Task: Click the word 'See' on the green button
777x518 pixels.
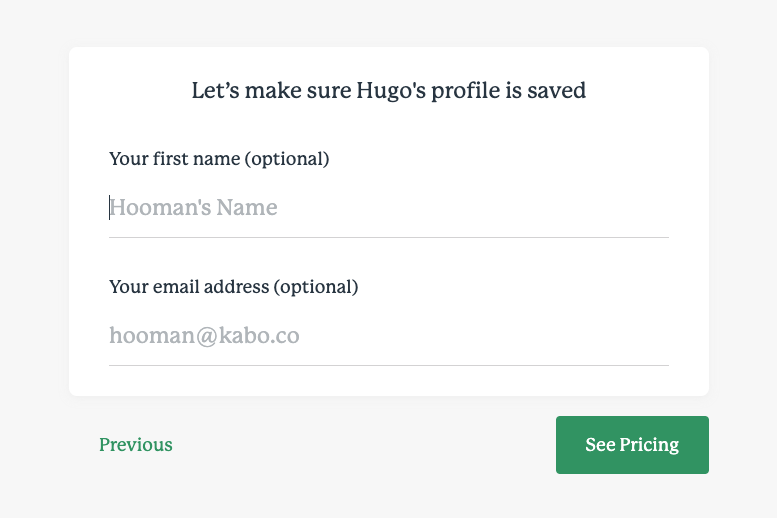Action: (x=600, y=445)
